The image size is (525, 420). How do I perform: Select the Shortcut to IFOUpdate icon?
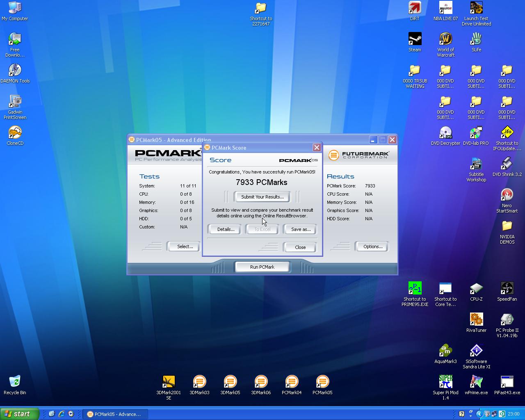click(x=507, y=138)
